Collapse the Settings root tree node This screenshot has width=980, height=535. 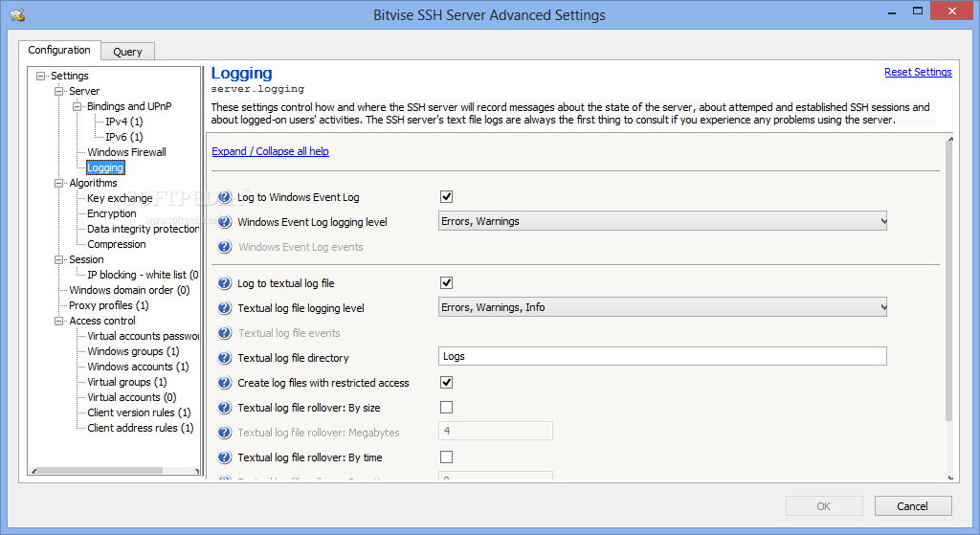(40, 76)
